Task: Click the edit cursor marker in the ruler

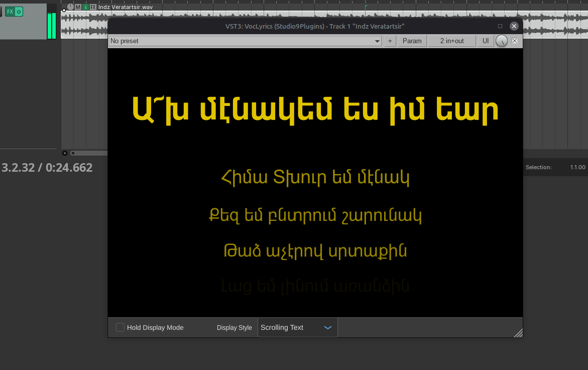Action: tap(365, 6)
